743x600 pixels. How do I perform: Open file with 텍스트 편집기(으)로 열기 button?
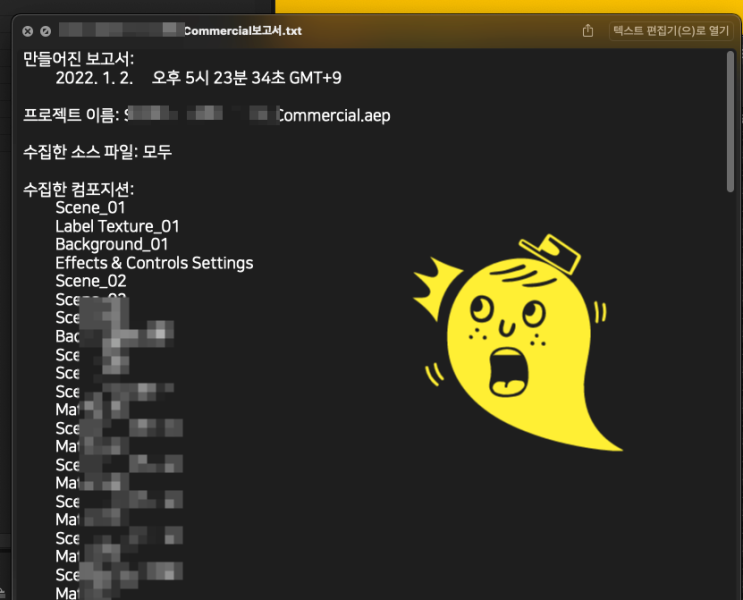point(671,31)
